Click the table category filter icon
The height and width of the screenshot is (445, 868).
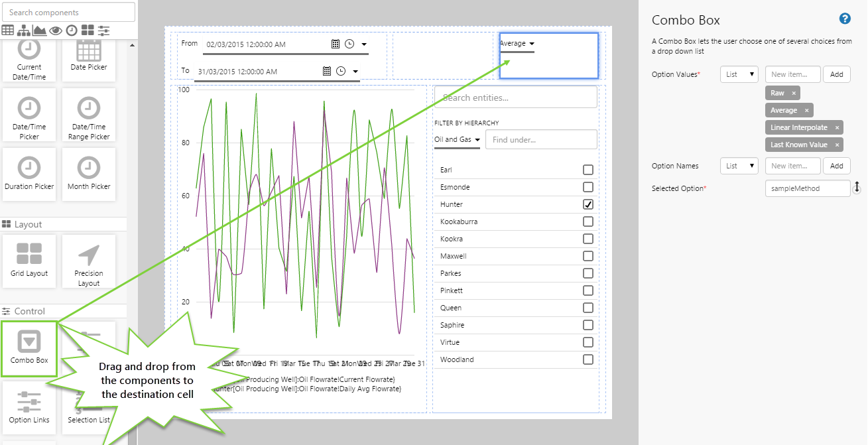pyautogui.click(x=8, y=30)
